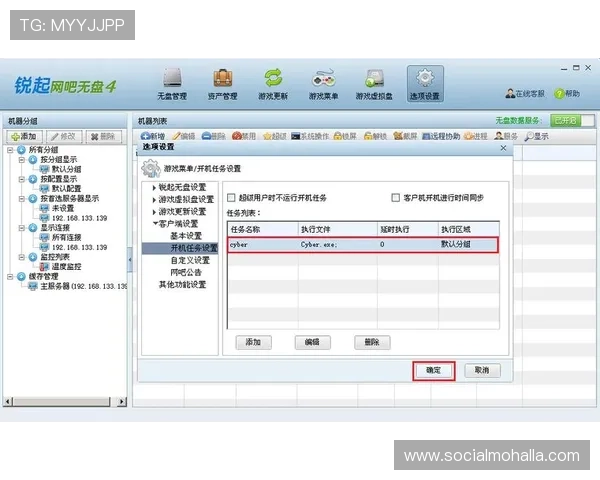
Task: Collapse the 缓存管理 node
Action: (10, 276)
